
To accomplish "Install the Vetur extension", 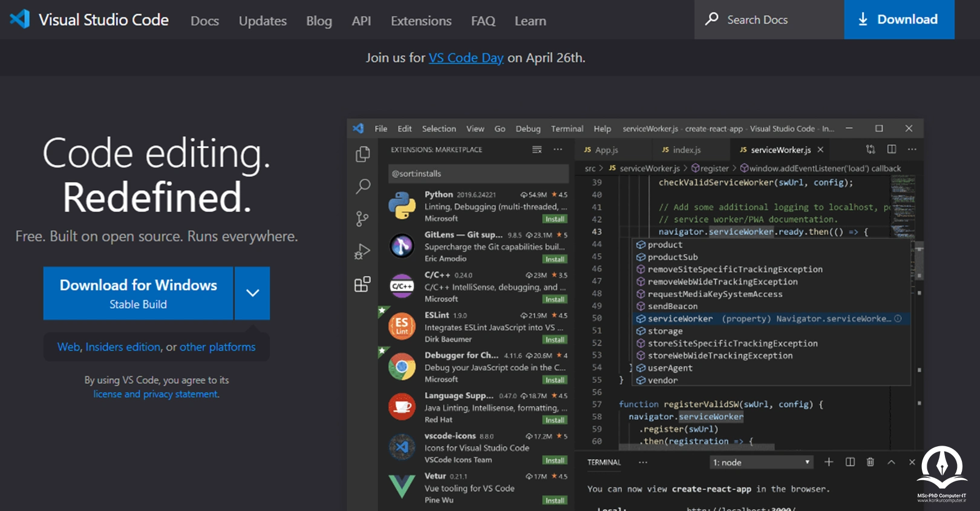I will pyautogui.click(x=554, y=501).
